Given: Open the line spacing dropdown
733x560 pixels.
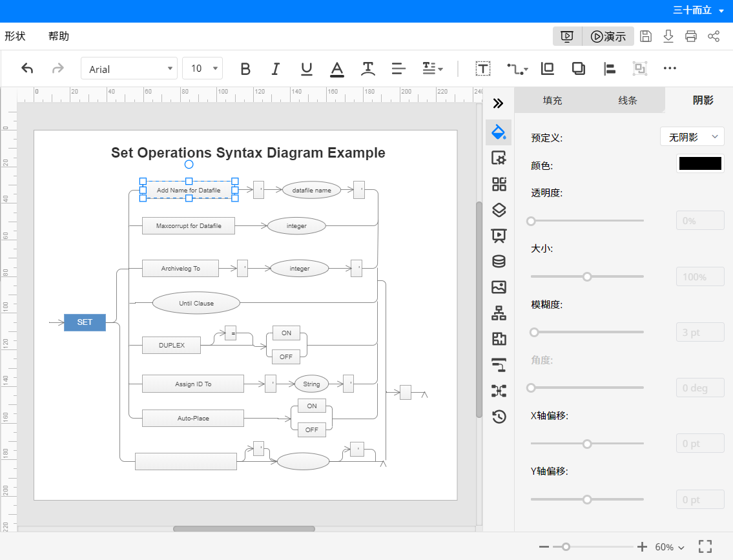Looking at the screenshot, I should (433, 68).
